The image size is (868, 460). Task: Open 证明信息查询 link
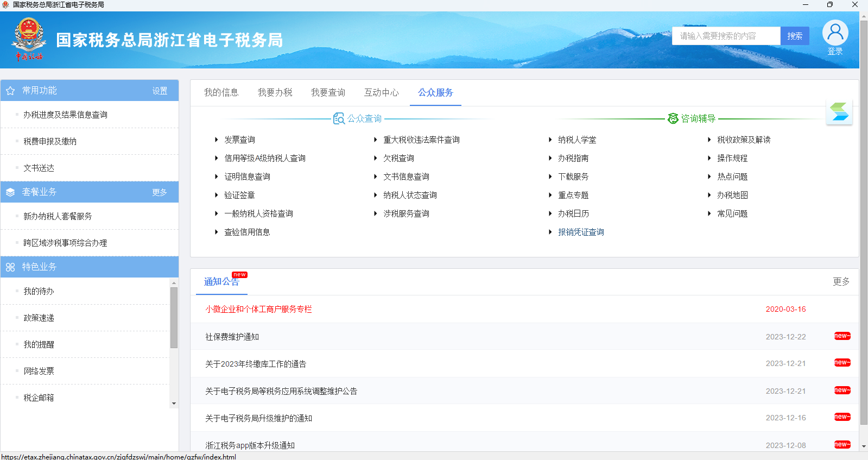[247, 177]
